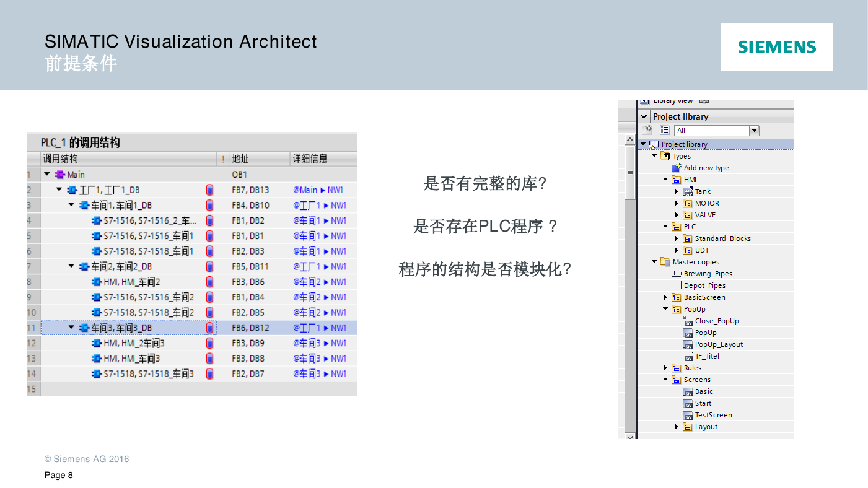Click the MOTOR folder icon
868x488 pixels.
pos(688,203)
